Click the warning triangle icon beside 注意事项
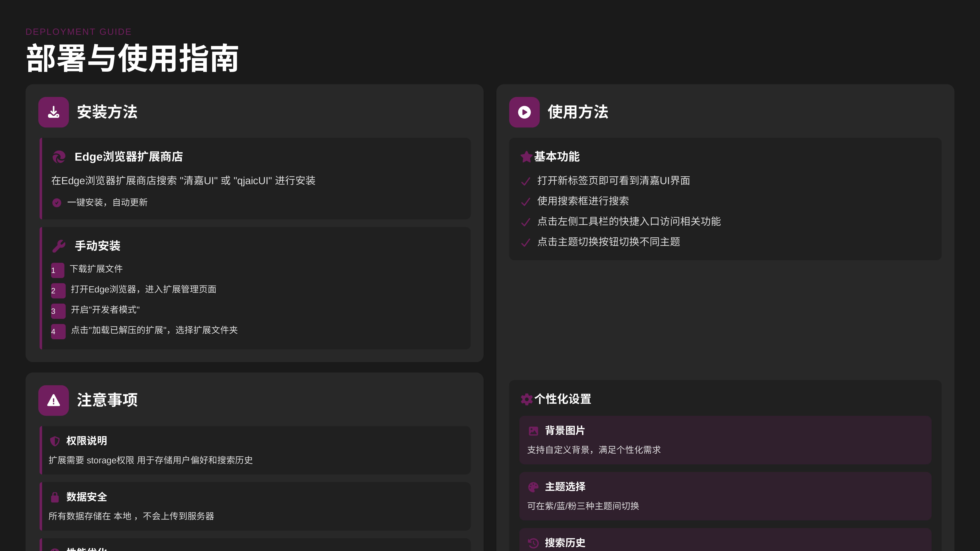This screenshot has height=551, width=980. click(x=53, y=400)
